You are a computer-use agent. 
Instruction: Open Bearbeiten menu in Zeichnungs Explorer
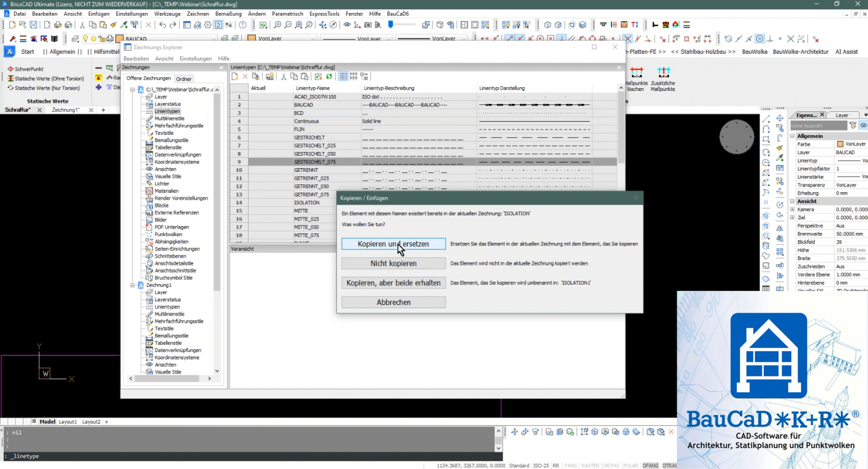(136, 58)
